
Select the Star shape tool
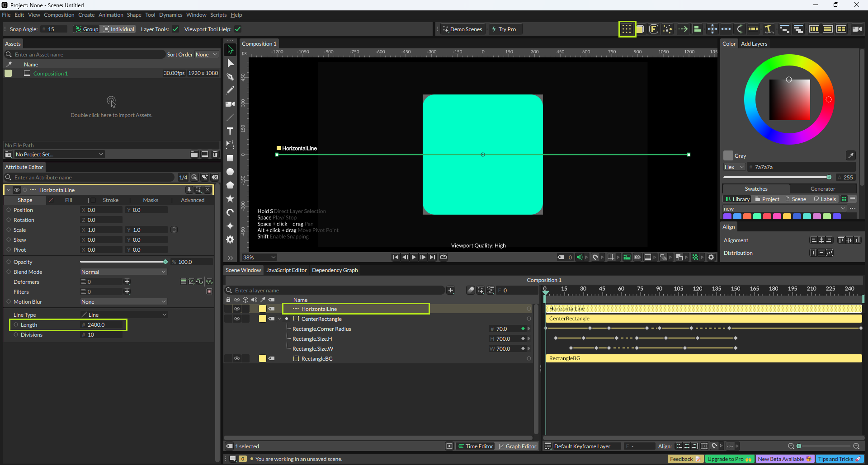(x=230, y=199)
